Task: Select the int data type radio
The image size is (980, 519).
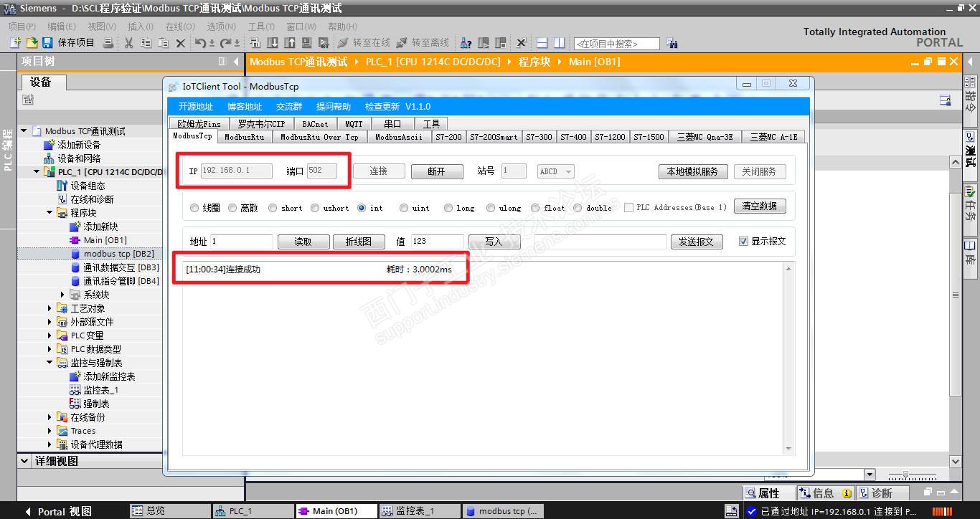Action: [x=362, y=208]
